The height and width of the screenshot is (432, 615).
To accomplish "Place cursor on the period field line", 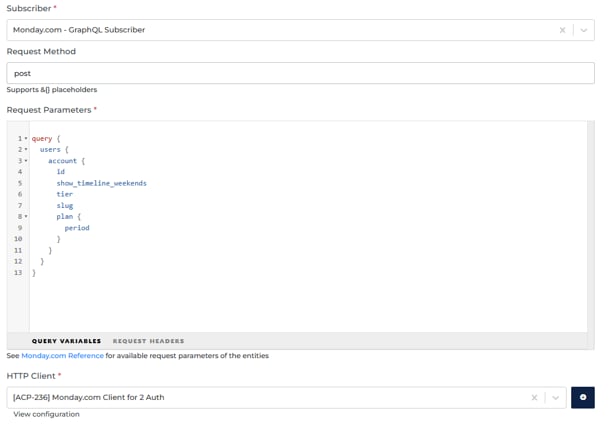I will pyautogui.click(x=77, y=228).
